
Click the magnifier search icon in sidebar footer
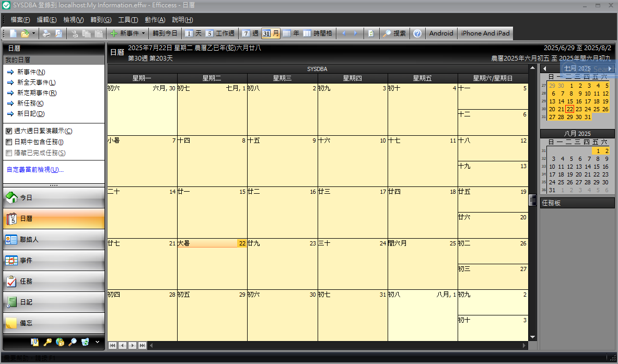pyautogui.click(x=72, y=342)
